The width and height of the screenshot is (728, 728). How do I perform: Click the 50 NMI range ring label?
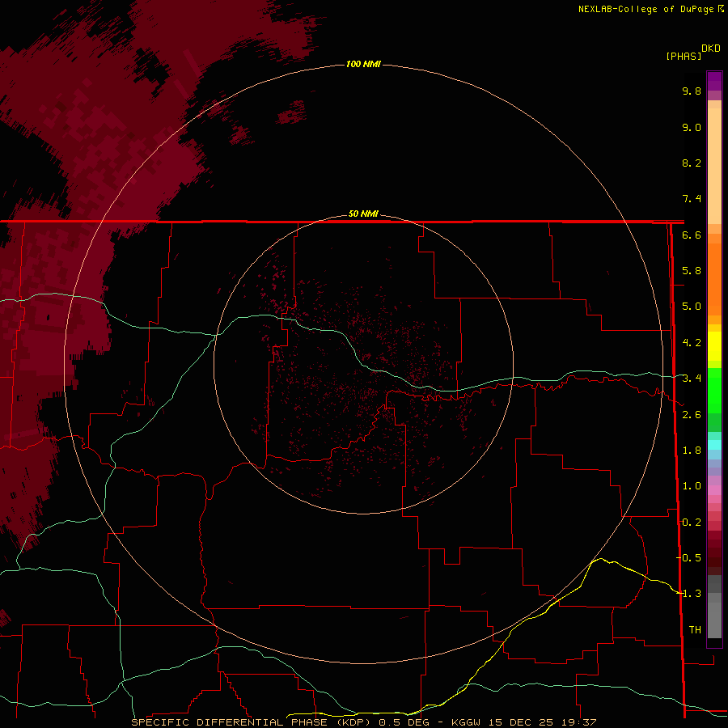363,214
